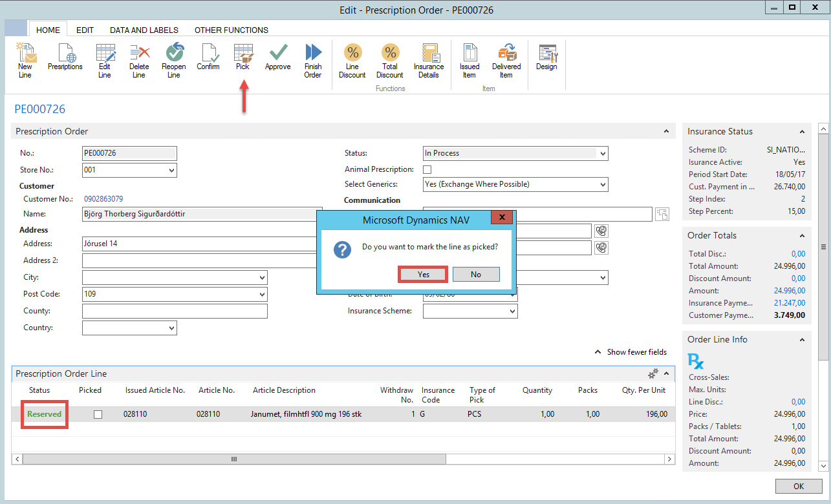Click Yes in the confirmation dialog
831x504 pixels.
click(423, 275)
